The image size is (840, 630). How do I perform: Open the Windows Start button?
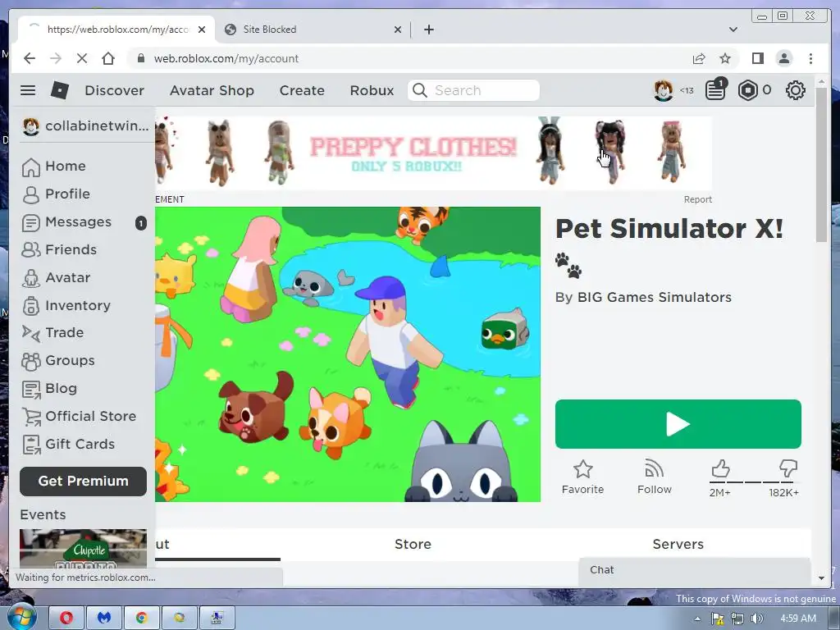22,618
